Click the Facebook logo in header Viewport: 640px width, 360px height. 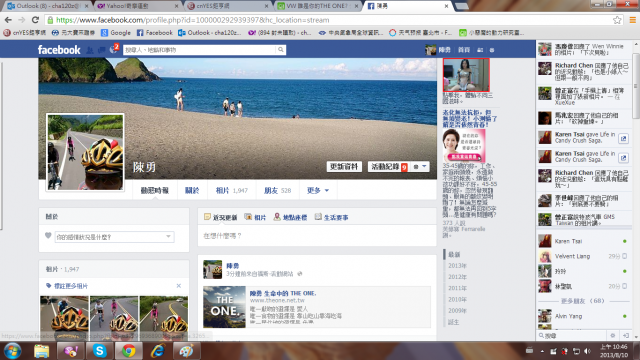[59, 50]
